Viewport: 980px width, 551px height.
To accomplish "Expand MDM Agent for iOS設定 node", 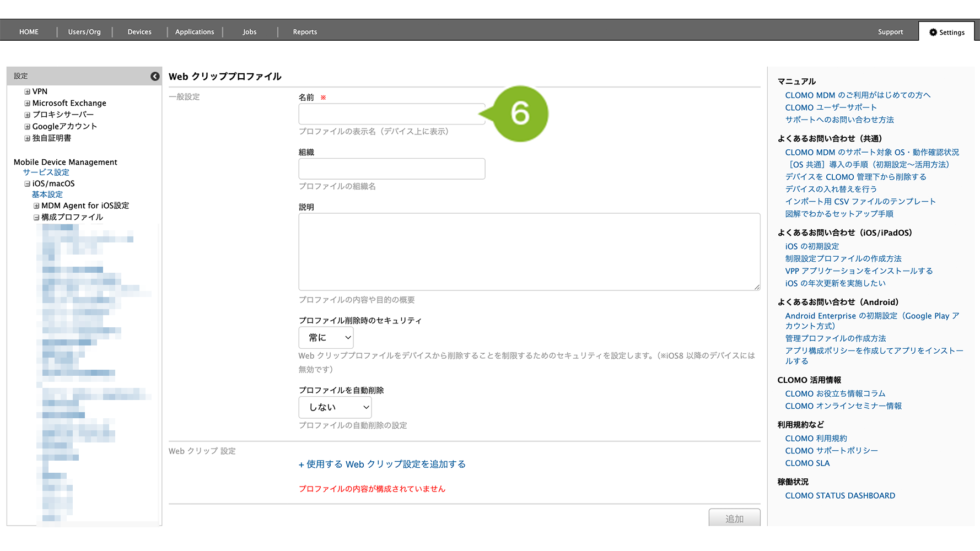I will pos(36,206).
